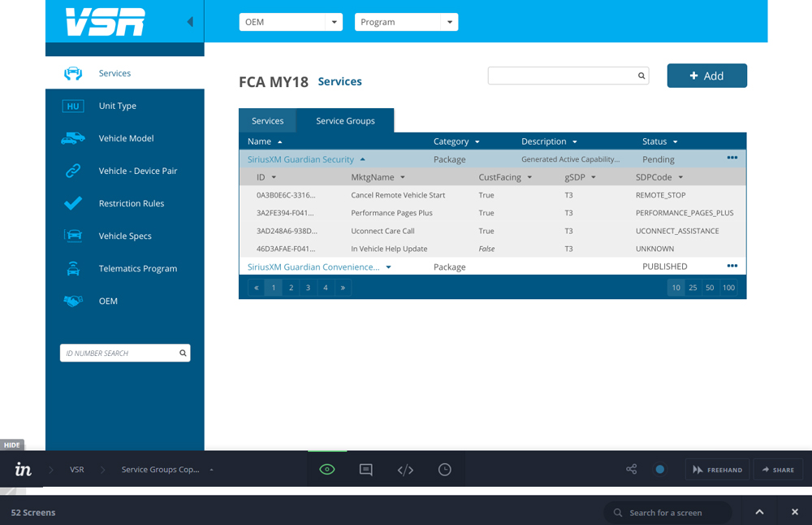This screenshot has height=525, width=812.
Task: Open the Program dropdown
Action: (406, 22)
